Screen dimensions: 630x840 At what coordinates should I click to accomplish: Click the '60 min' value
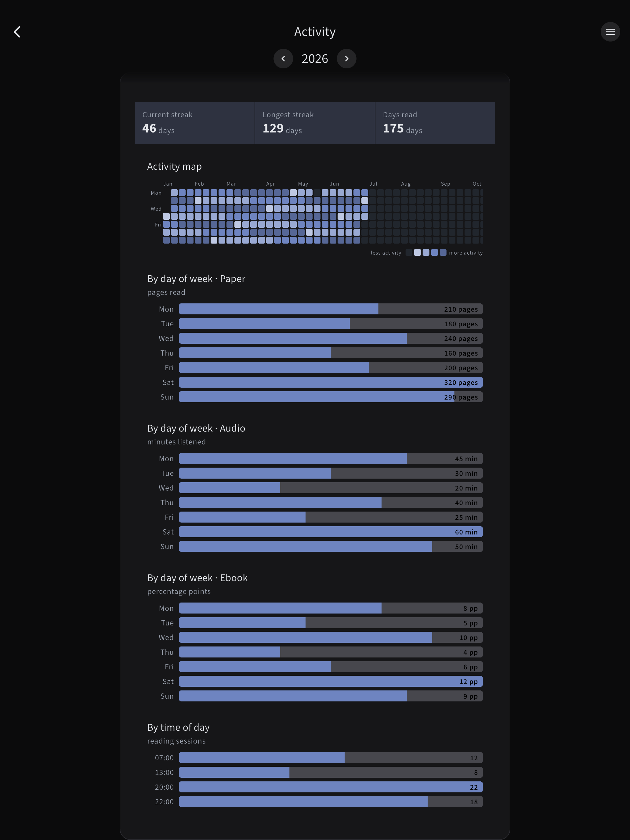point(466,532)
